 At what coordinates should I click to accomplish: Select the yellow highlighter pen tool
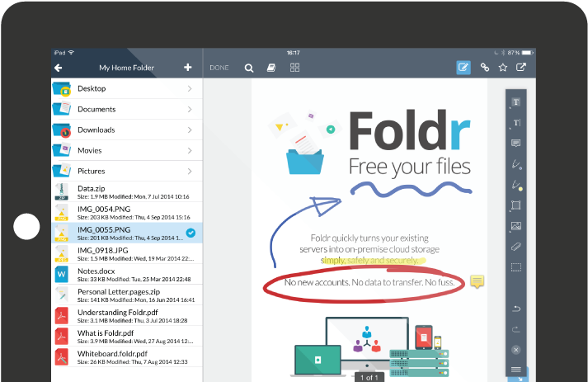(517, 184)
